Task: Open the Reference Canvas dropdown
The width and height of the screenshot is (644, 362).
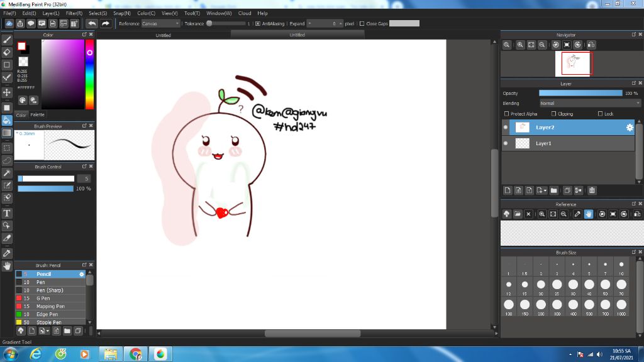Action: pos(160,24)
